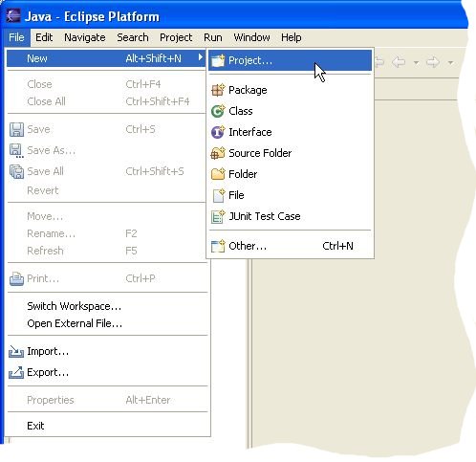This screenshot has width=476, height=462.
Task: Expand the New submenu arrow
Action: pos(201,57)
